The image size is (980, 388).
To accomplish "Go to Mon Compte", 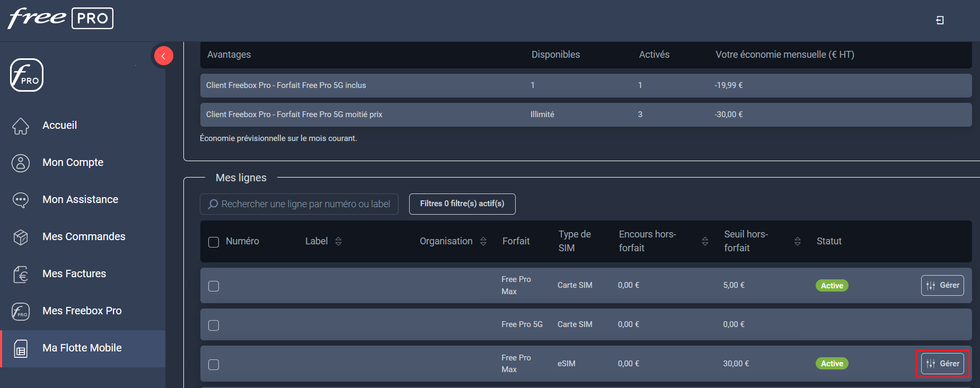I will (73, 162).
